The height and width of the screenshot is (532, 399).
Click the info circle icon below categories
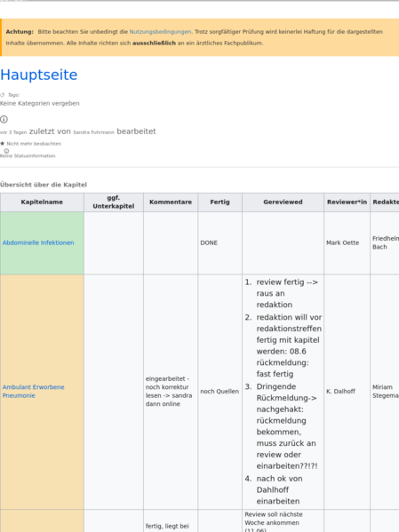pyautogui.click(x=4, y=119)
